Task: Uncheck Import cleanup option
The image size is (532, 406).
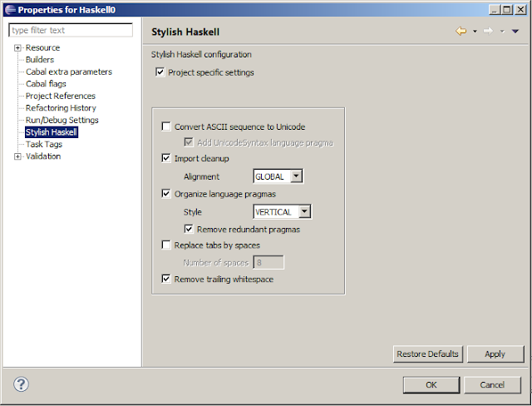Action: point(166,158)
